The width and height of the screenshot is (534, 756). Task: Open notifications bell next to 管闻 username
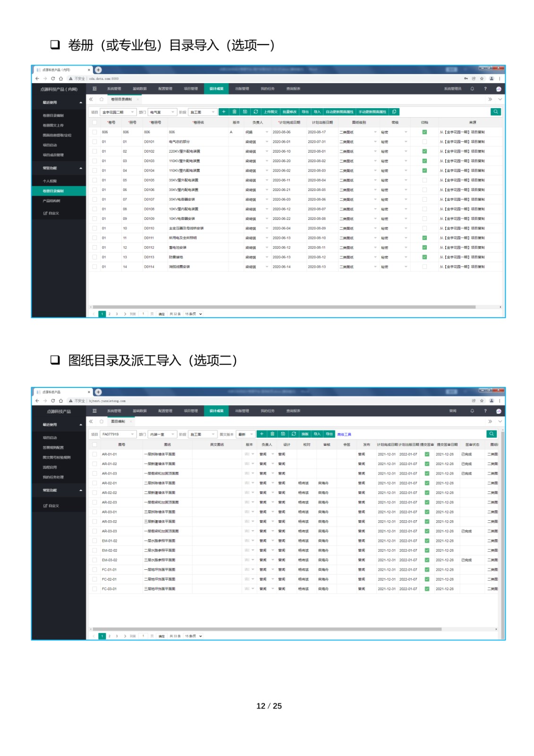(x=472, y=411)
